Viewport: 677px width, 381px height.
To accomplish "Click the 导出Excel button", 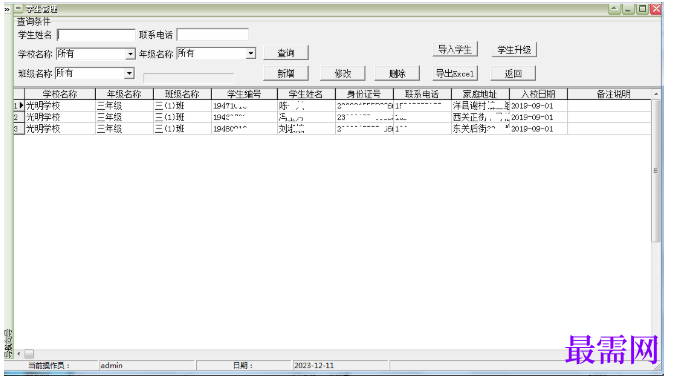I will [455, 73].
